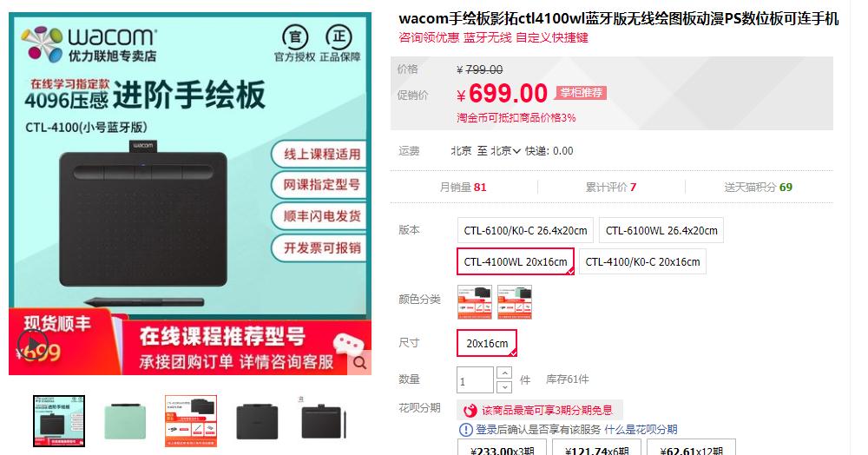
Task: Click 月销量 81 monthly sales
Action: click(x=463, y=187)
